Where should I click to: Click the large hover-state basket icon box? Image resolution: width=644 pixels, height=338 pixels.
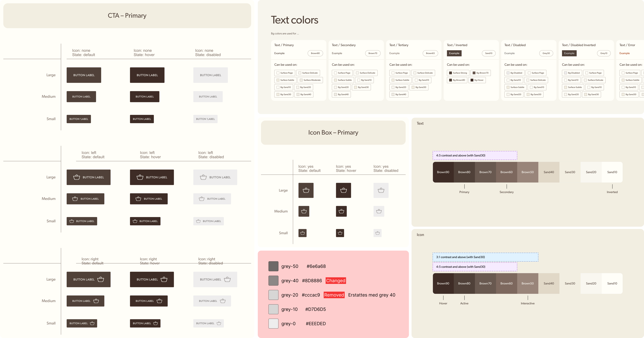(x=343, y=190)
